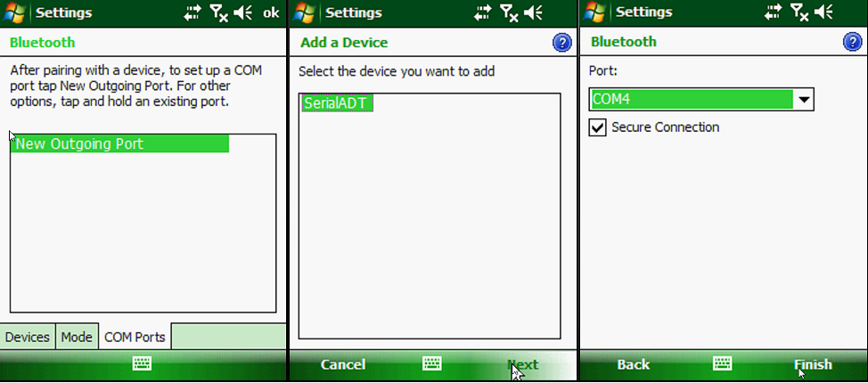This screenshot has height=383, width=868.
Task: Open Start menu in COM Ports screen
Action: [13, 12]
